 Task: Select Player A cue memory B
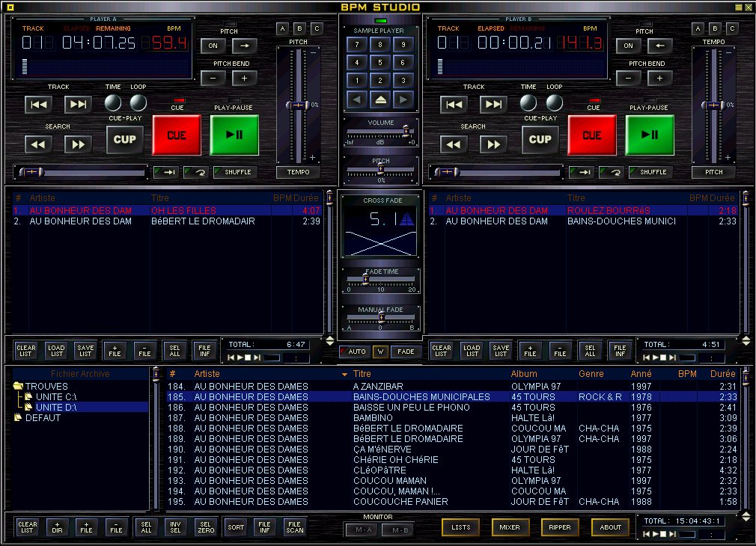pos(299,28)
